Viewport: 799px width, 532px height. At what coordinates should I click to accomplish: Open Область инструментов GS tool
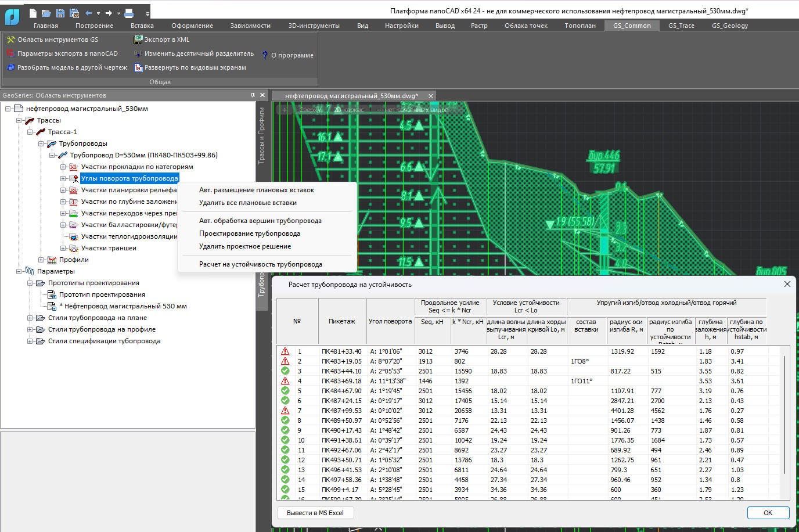[10, 39]
